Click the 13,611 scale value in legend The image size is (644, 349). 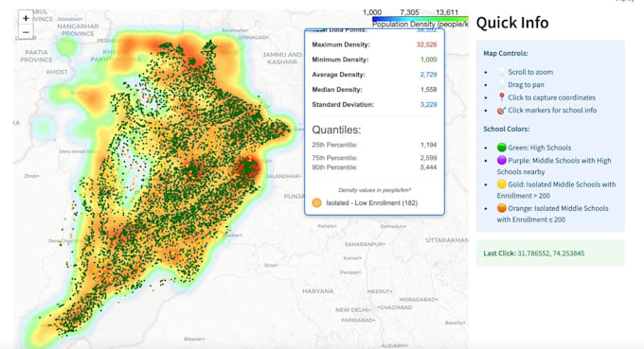447,12
